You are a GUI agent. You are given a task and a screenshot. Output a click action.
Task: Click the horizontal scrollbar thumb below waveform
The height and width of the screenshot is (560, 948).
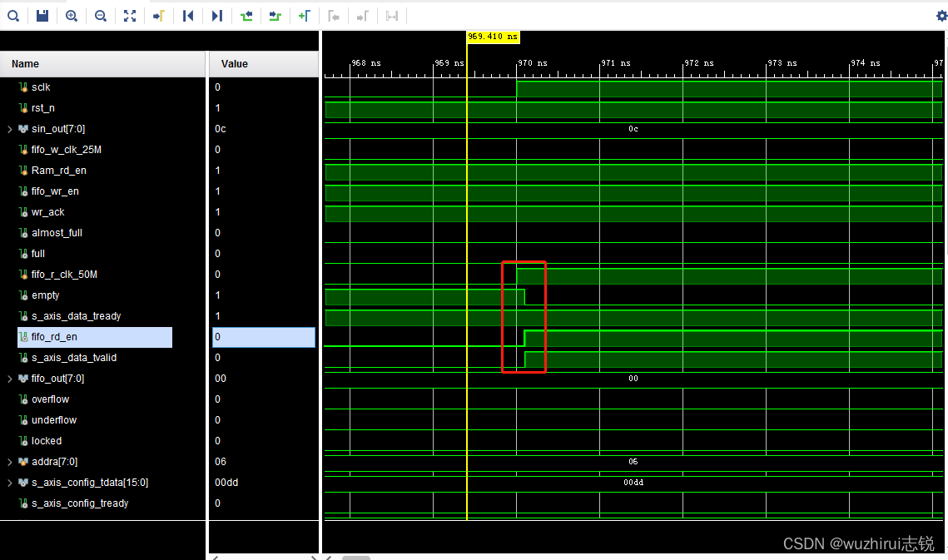[356, 558]
